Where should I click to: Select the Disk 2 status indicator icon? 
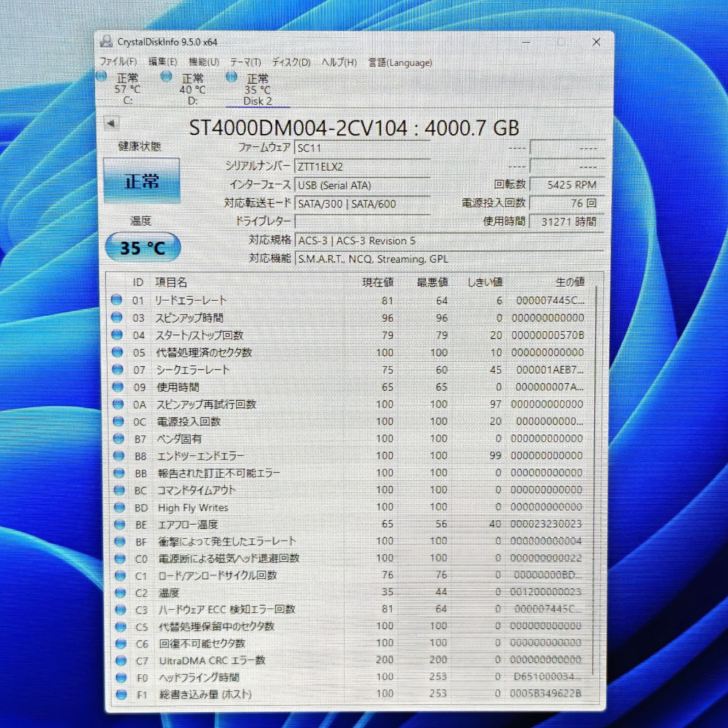tap(231, 78)
